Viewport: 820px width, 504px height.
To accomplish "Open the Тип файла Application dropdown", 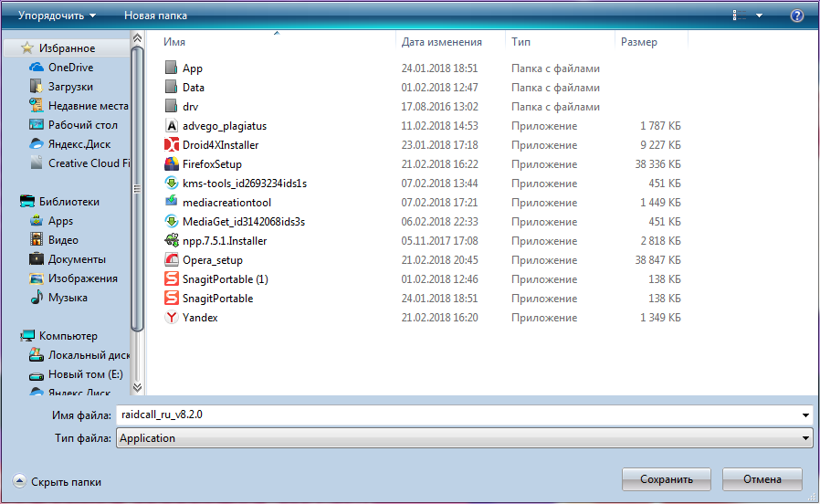I will click(x=465, y=438).
